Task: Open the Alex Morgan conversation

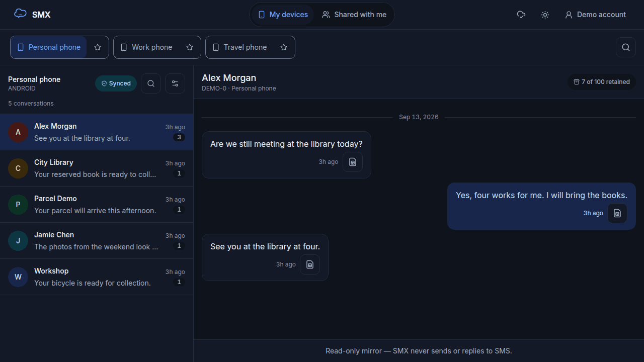Action: [x=97, y=132]
